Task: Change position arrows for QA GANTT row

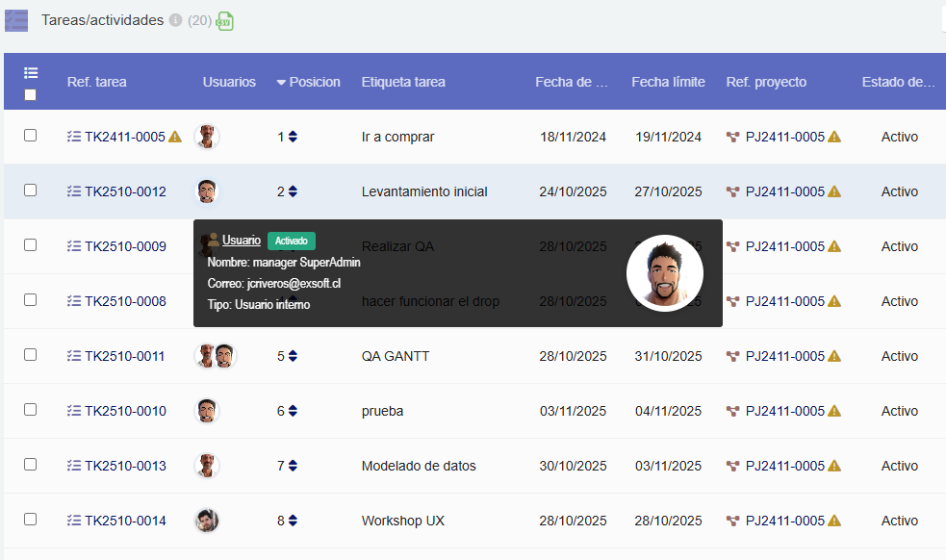Action: [293, 356]
